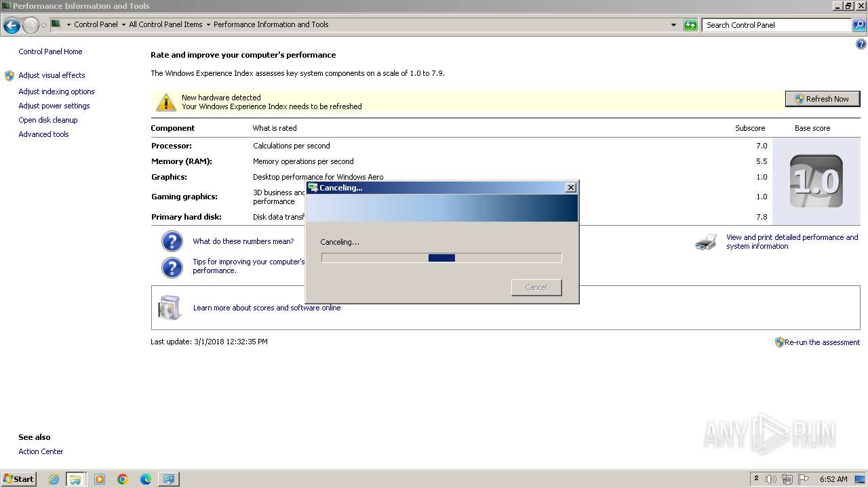Click the search magnifier icon
The image size is (868, 488).
[x=859, y=25]
